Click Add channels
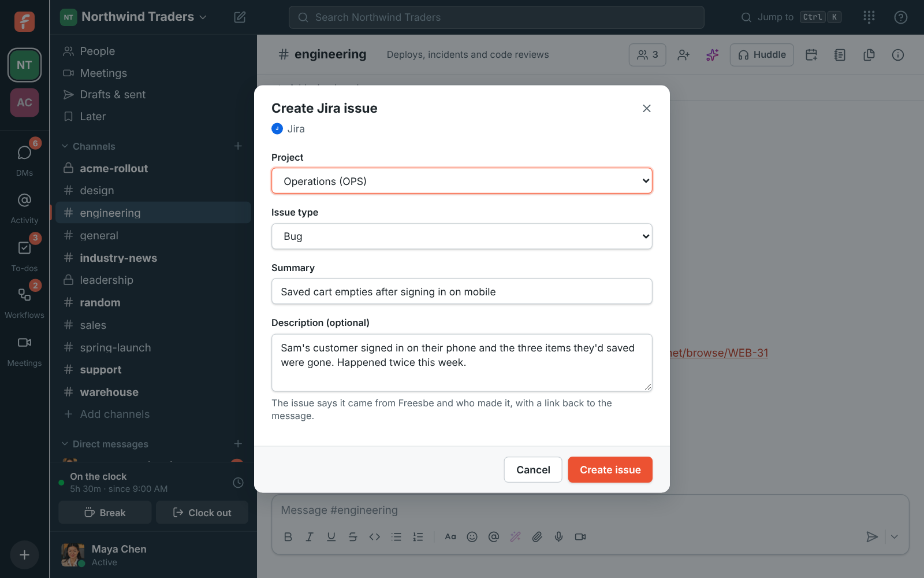Viewport: 924px width, 578px height. point(153,414)
